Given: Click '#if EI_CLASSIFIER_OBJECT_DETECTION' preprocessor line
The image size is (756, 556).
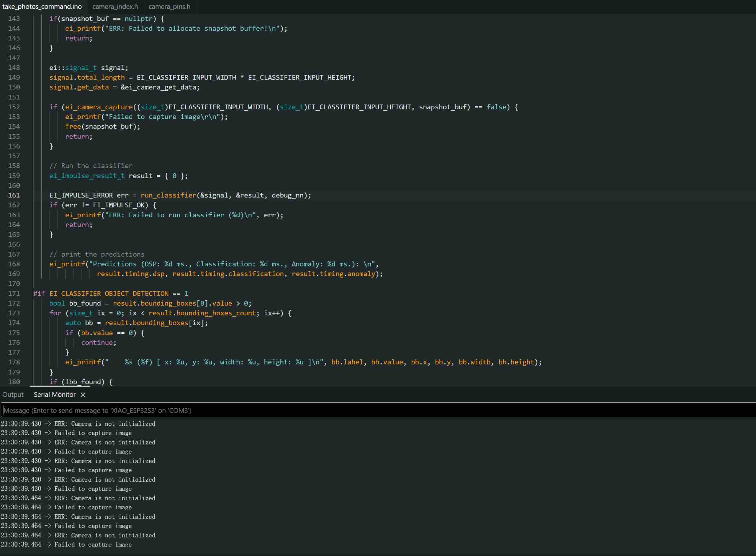Looking at the screenshot, I should pyautogui.click(x=111, y=294).
